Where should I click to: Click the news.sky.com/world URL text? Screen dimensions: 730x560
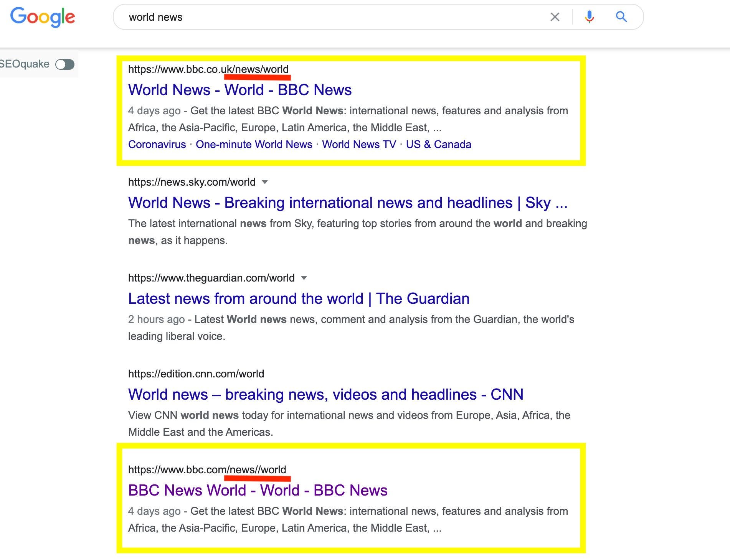pos(192,182)
